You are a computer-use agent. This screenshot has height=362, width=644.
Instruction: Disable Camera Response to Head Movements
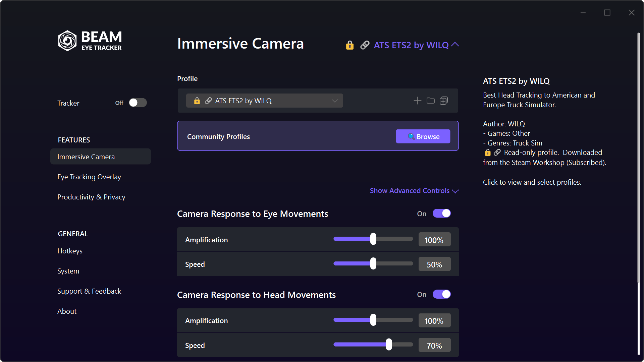click(x=441, y=294)
